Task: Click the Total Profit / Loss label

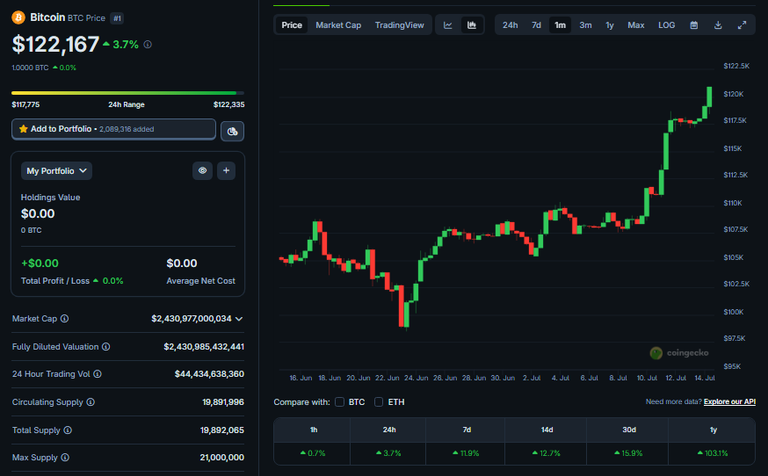Action: pyautogui.click(x=55, y=281)
